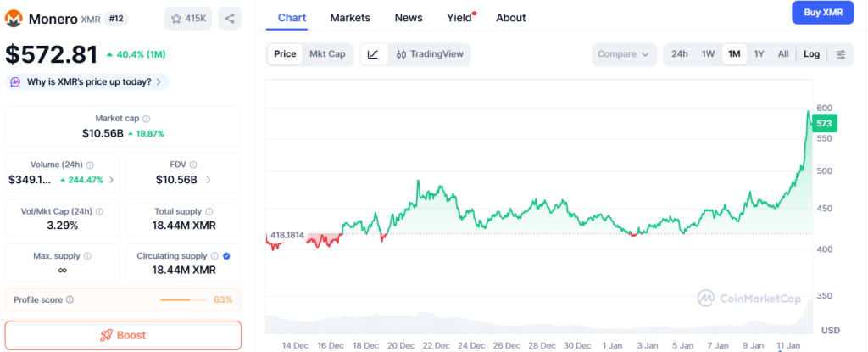Click the info icon beside Profile score
Viewport: 868px width, 352px height.
click(70, 299)
